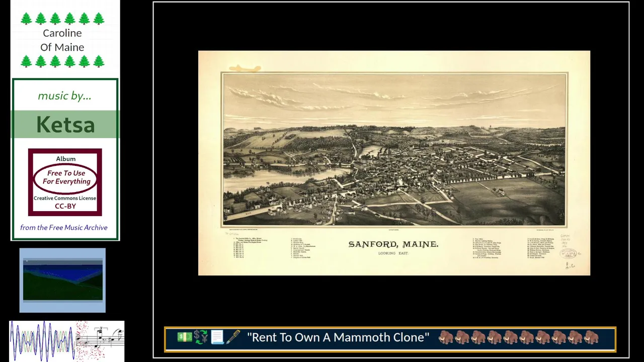
Task: Click "from the Free Music Archive" text
Action: pyautogui.click(x=64, y=227)
